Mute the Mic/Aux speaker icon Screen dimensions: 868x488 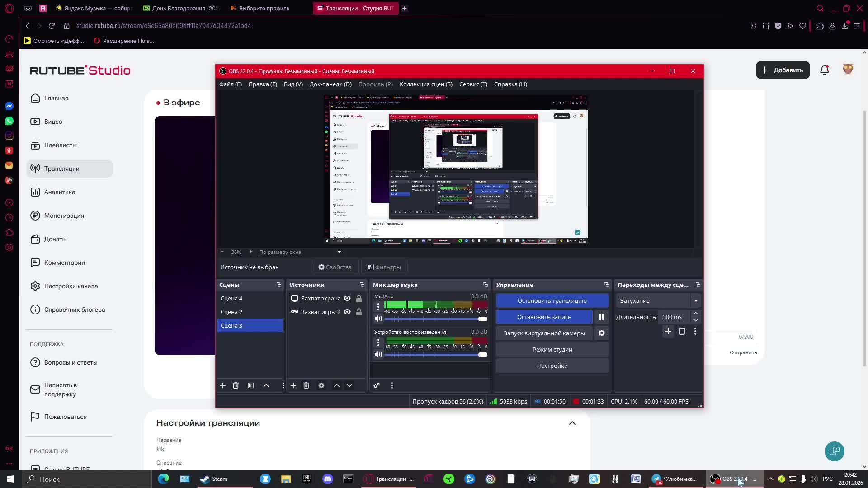coord(378,319)
